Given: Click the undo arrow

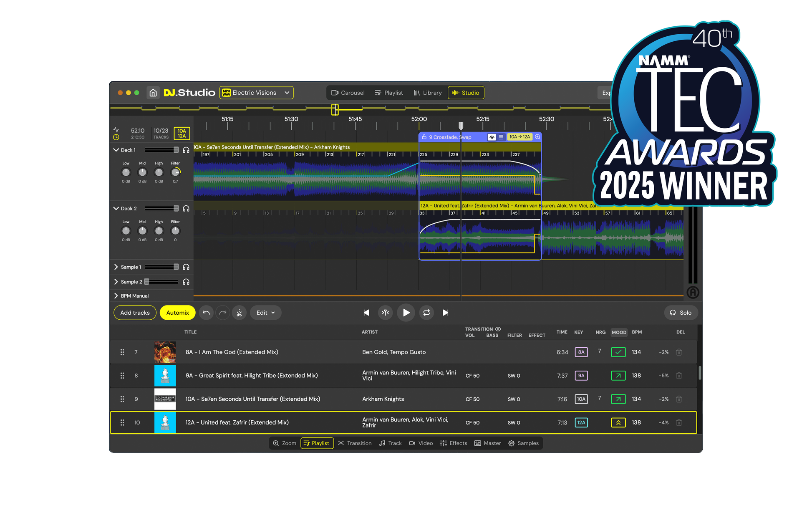Looking at the screenshot, I should point(206,313).
